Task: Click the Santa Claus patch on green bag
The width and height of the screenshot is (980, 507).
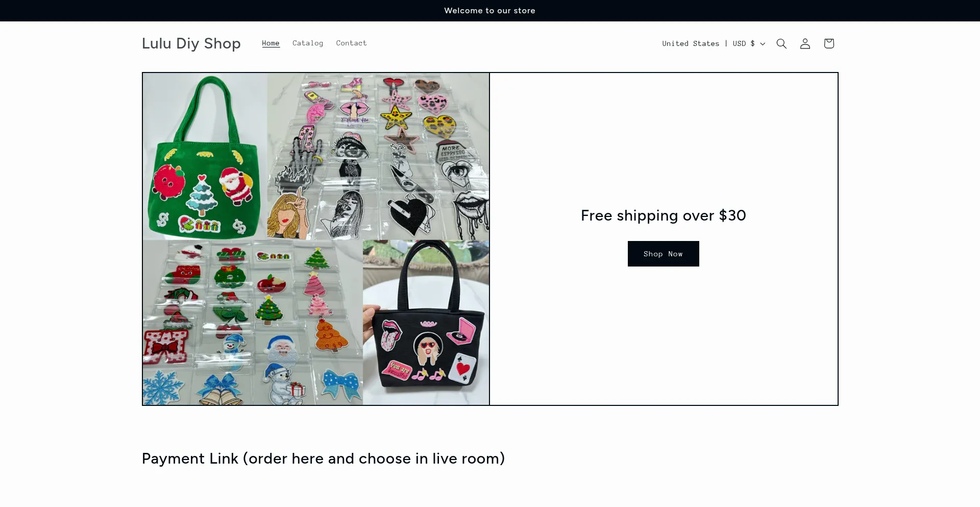Action: point(236,186)
